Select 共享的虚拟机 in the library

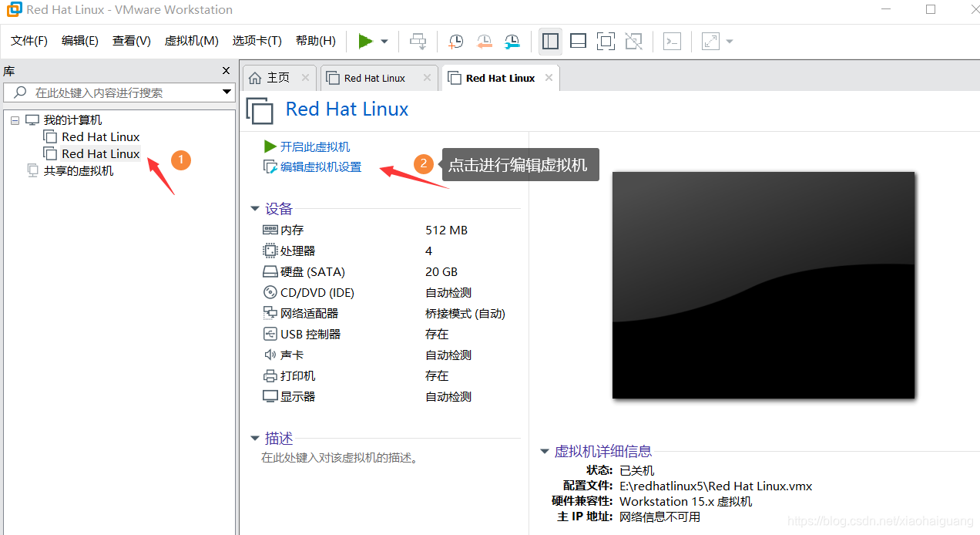coord(79,170)
